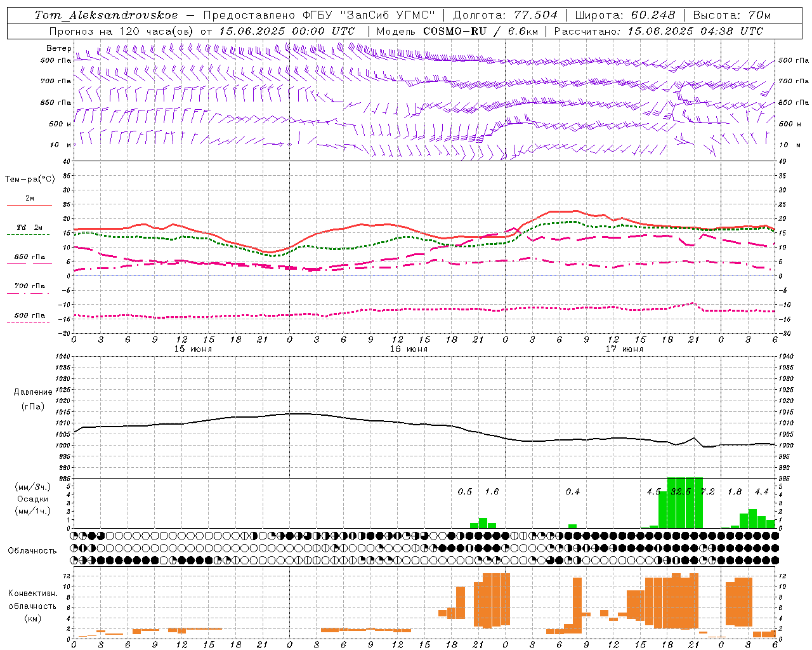
Task: Click the 500 гПа entry in the temperature legend
Action: [30, 315]
